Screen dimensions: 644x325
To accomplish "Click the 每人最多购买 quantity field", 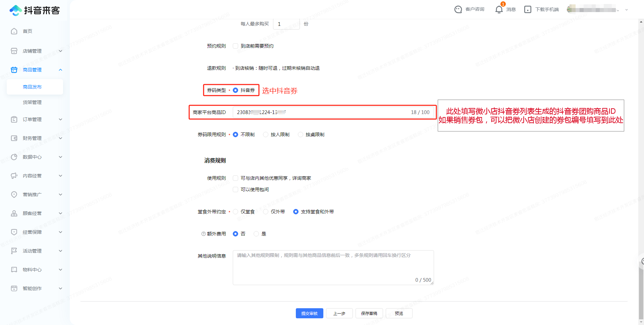I will [286, 24].
